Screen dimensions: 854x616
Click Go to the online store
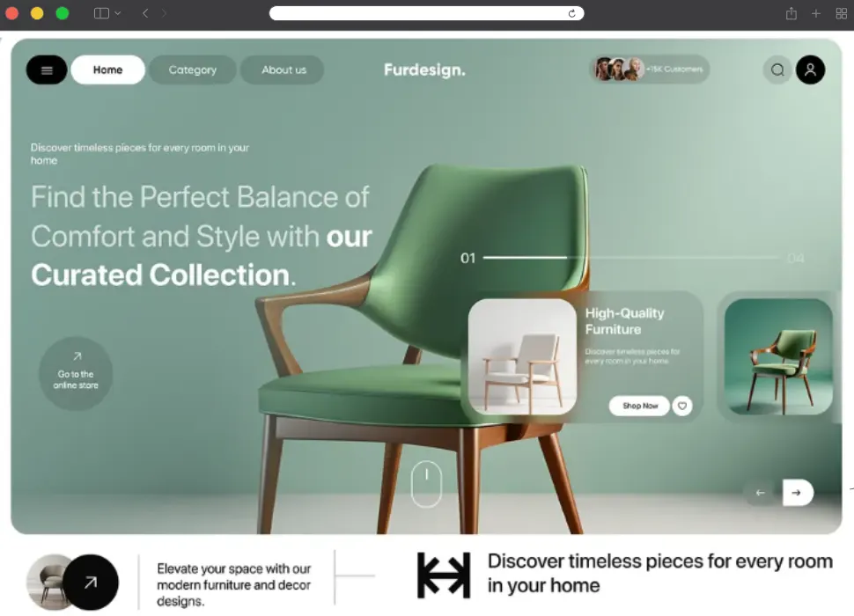76,373
